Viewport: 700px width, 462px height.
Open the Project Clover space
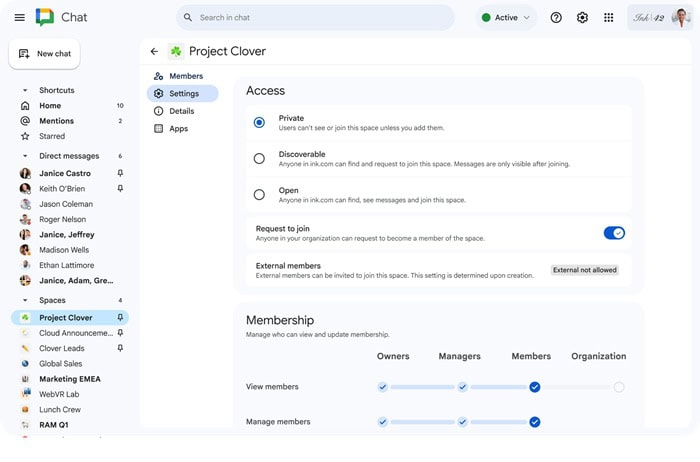70,317
